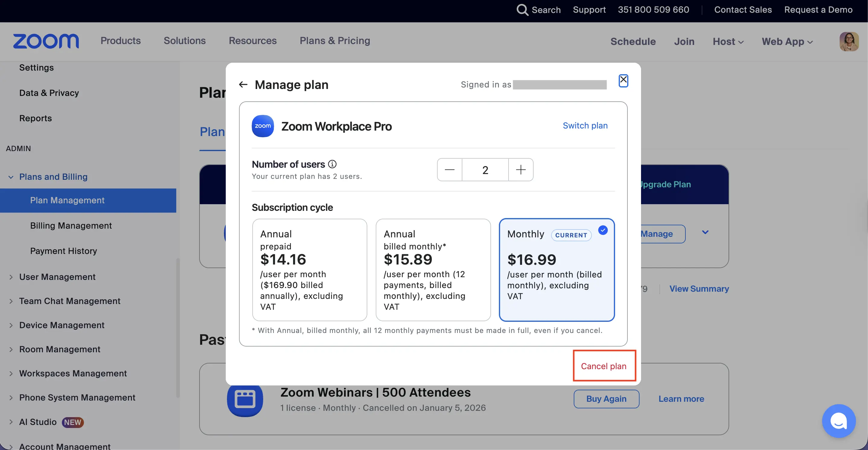Select Annual billed monthly subscription cycle
The width and height of the screenshot is (868, 450).
pos(433,269)
